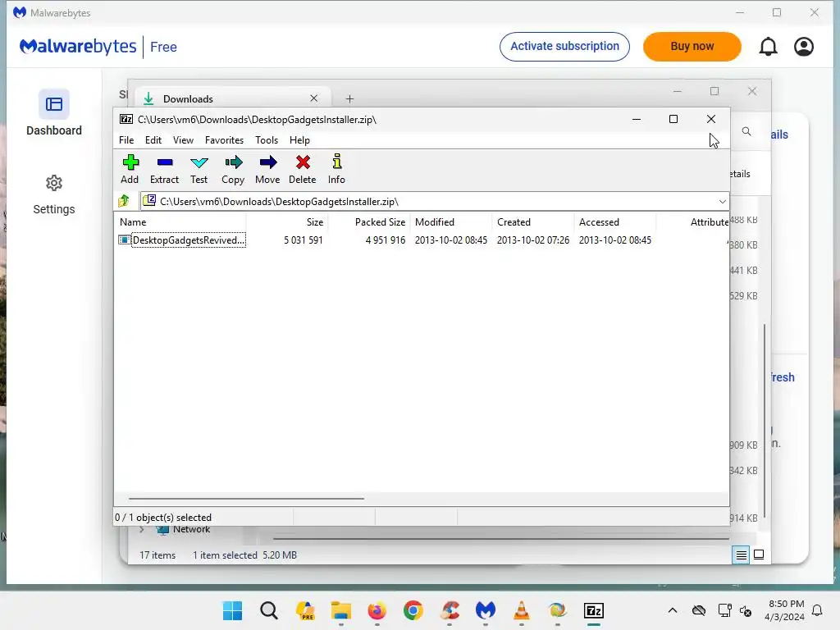
Task: Go up one folder level in 7-Zip
Action: coord(125,201)
